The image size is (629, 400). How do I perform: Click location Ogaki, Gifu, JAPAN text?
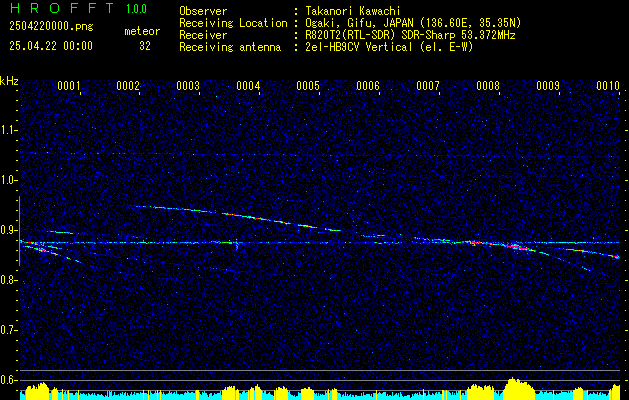coord(413,23)
